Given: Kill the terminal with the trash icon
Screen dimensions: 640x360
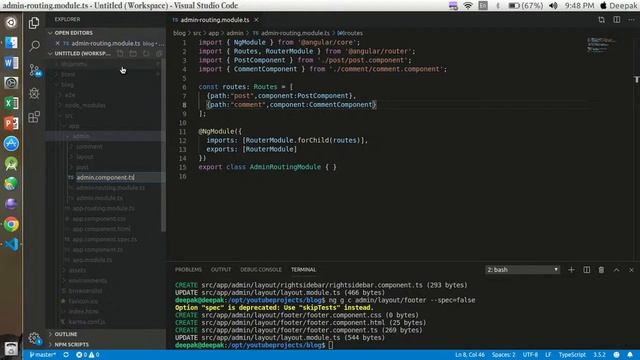Looking at the screenshot, I should point(601,270).
